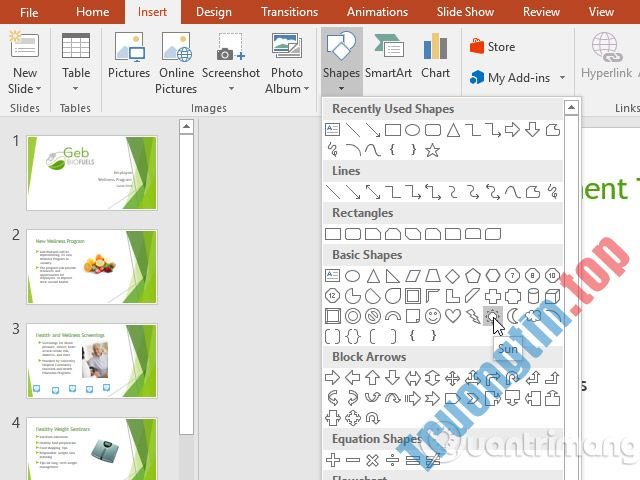Open the Slide Show tab

pos(465,12)
